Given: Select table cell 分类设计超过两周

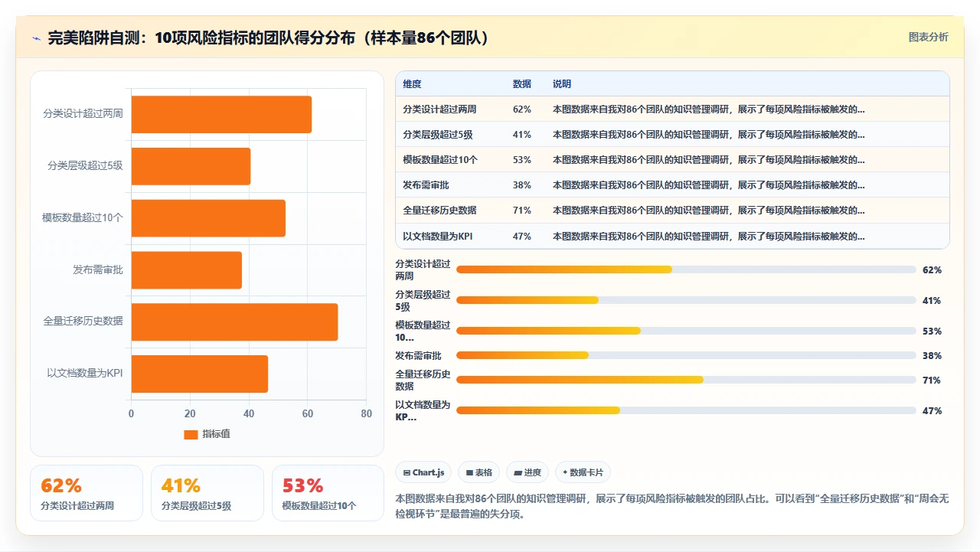Looking at the screenshot, I should 439,109.
